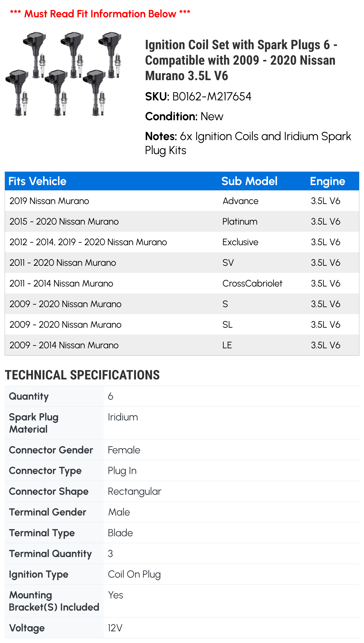
Task: Click the 2011 - 2020 Nissan Murano SV row
Action: pyautogui.click(x=182, y=262)
